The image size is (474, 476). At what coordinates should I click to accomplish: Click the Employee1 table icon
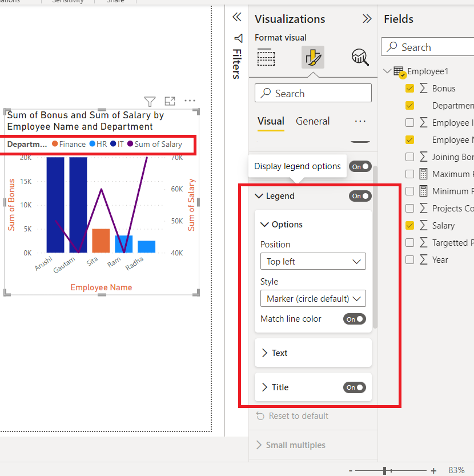pos(400,72)
